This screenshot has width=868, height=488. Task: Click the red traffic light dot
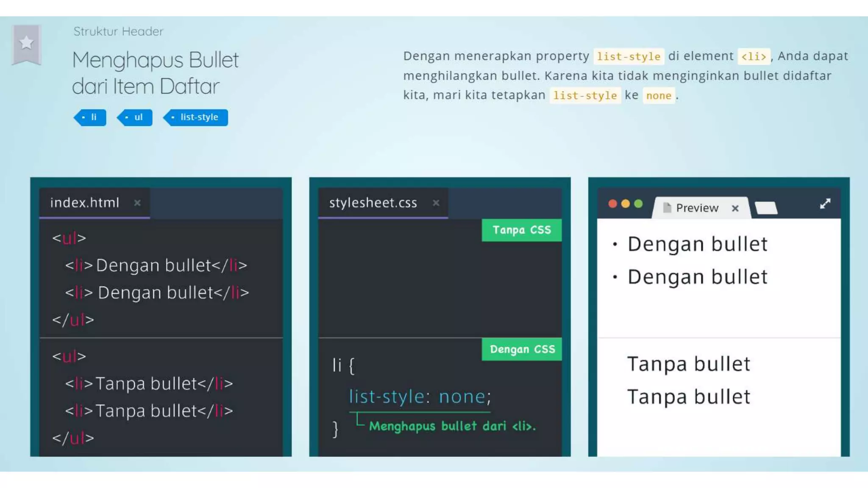click(x=612, y=204)
